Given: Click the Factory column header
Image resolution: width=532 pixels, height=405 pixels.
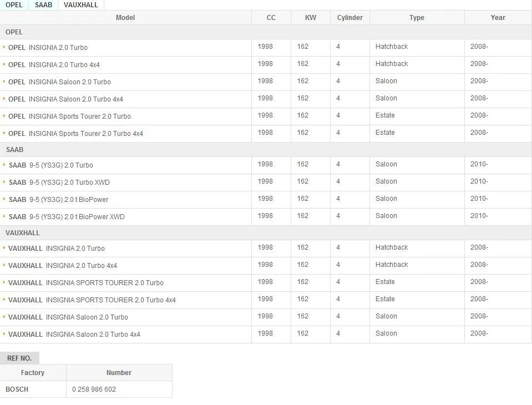Looking at the screenshot, I should (33, 373).
